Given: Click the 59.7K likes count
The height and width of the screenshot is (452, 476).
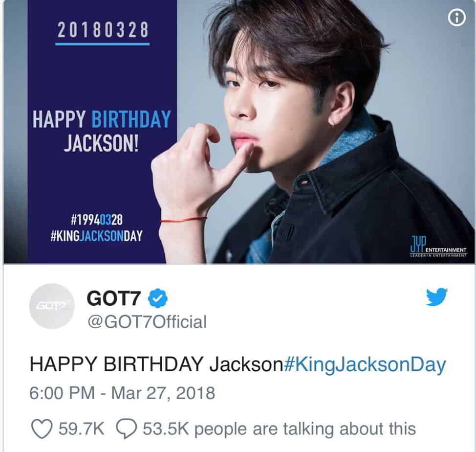Looking at the screenshot, I should click(x=81, y=429).
